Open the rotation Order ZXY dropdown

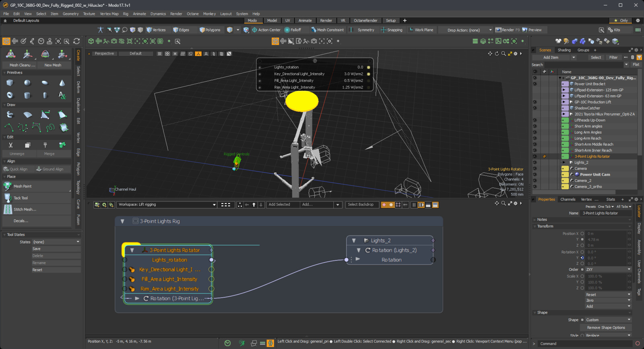[608, 270]
